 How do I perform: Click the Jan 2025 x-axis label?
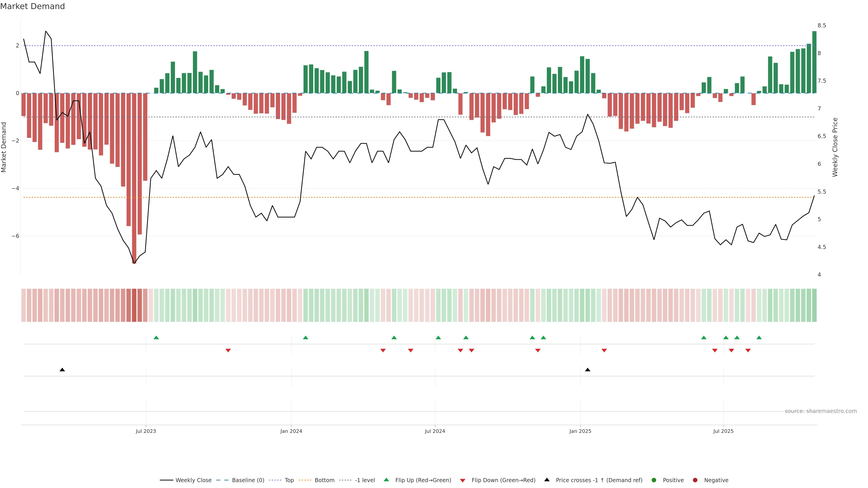580,432
